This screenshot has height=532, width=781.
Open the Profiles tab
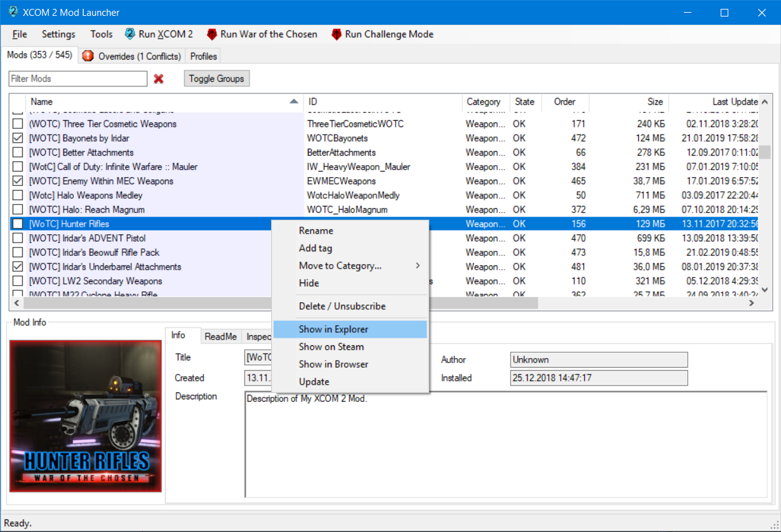[x=204, y=57]
